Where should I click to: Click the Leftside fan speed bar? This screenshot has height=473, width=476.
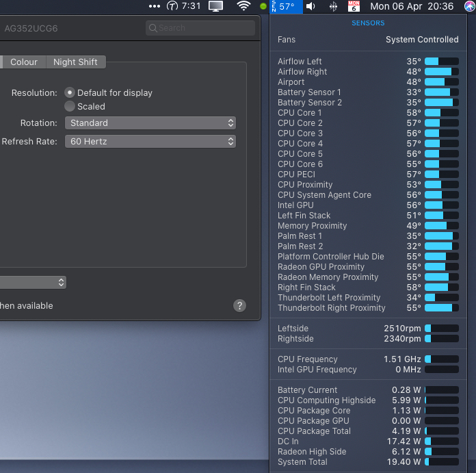(x=442, y=329)
